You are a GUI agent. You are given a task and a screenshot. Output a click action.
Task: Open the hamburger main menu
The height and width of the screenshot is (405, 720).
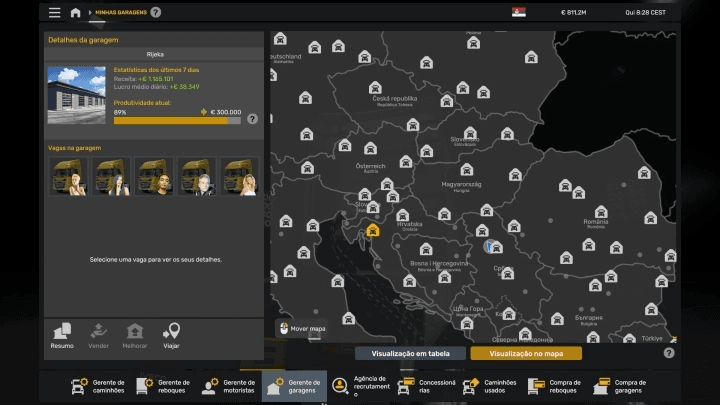[55, 12]
